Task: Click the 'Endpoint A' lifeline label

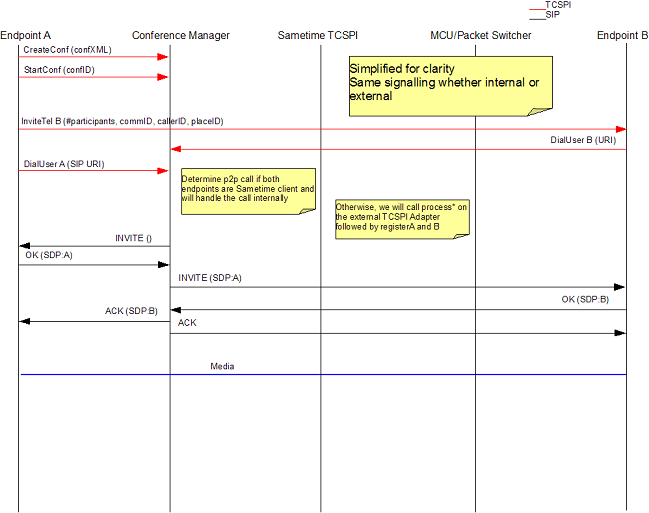Action: click(25, 36)
